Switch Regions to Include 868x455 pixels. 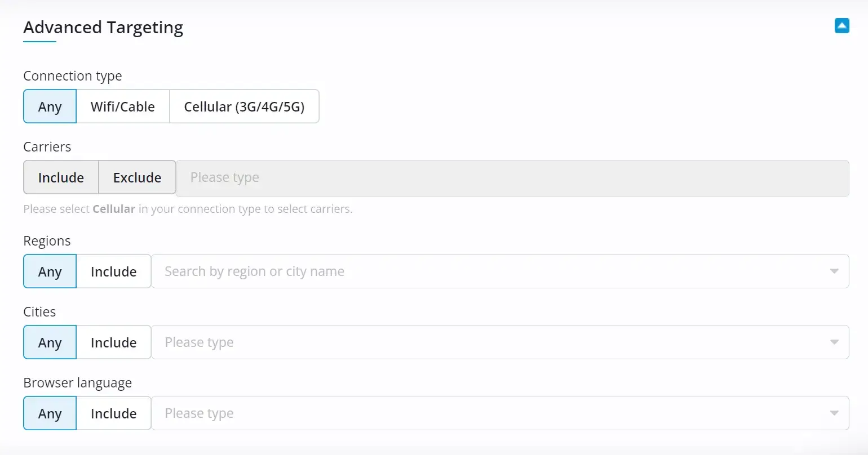[x=113, y=271]
